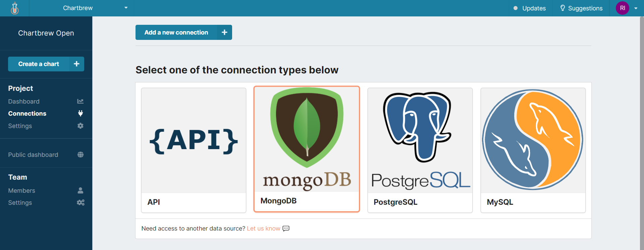Click Add a new connection button
644x250 pixels.
pyautogui.click(x=184, y=32)
